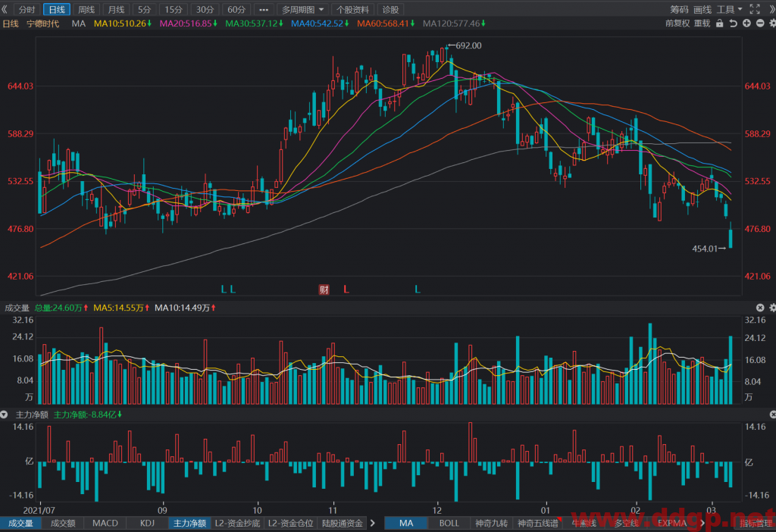Click MA60:568.41 legend value
Screen dimensions: 776x532
[x=386, y=23]
